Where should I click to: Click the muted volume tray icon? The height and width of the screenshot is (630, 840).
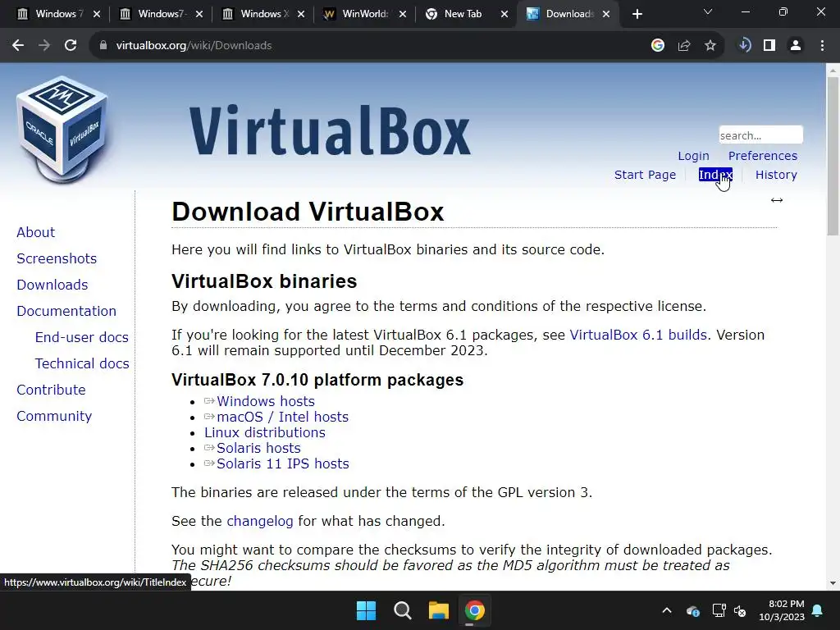click(741, 610)
